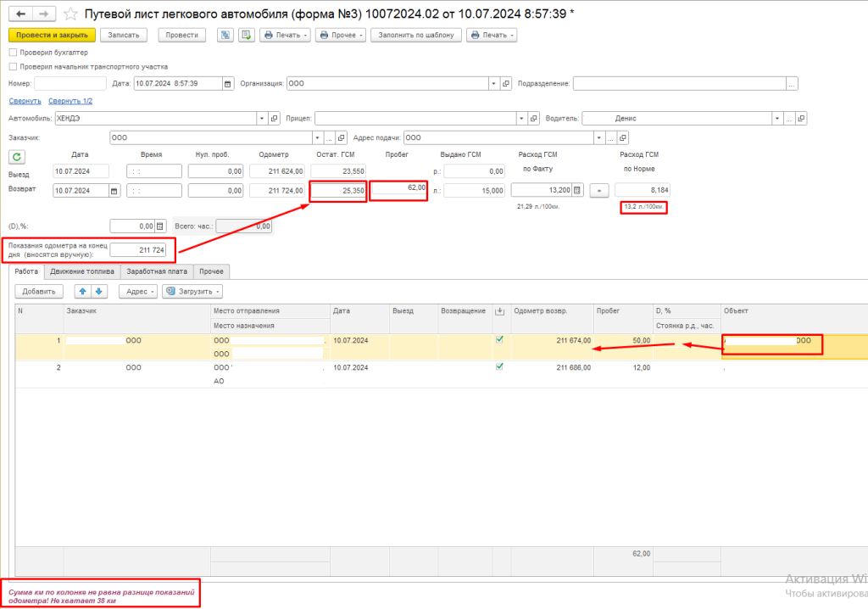Click the ellipsis button of the Заказчик field

tap(330, 137)
